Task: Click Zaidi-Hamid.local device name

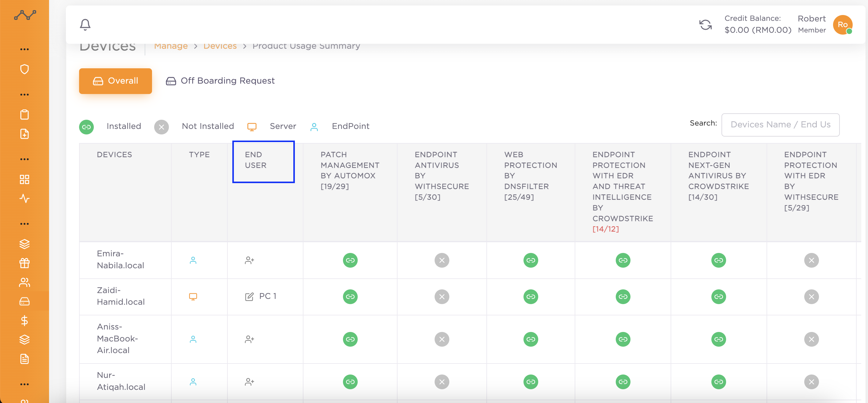Action: [121, 296]
